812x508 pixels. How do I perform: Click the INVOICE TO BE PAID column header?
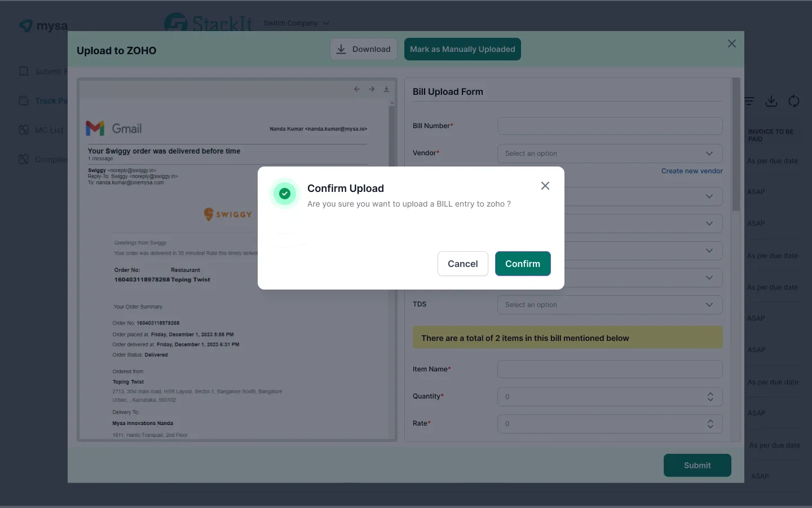click(x=770, y=135)
